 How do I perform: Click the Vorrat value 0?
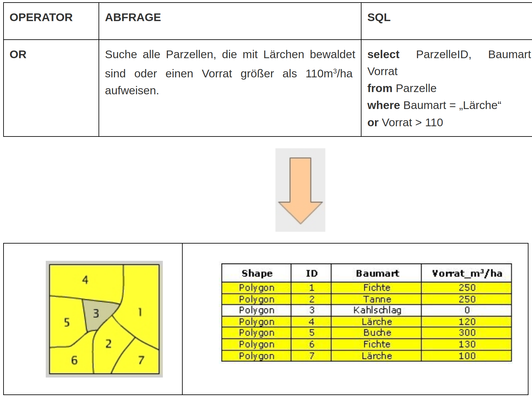coord(467,310)
